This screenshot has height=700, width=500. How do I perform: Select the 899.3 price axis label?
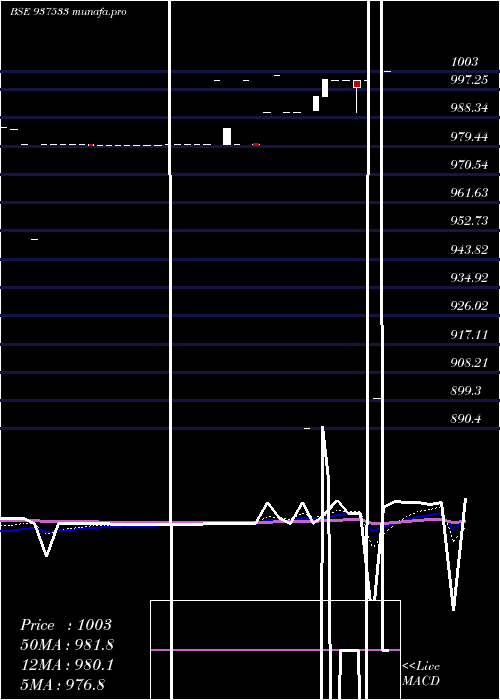466,391
